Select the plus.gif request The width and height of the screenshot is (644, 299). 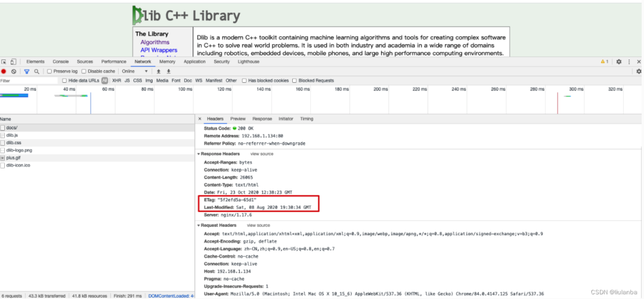click(97, 158)
